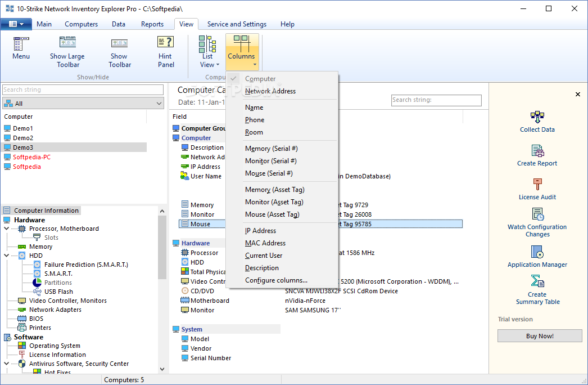Click tree scrollbar down arrow
588x385 pixels.
(162, 369)
